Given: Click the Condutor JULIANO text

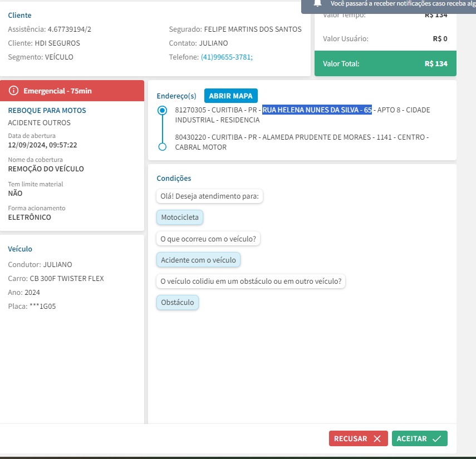Looking at the screenshot, I should click(40, 264).
